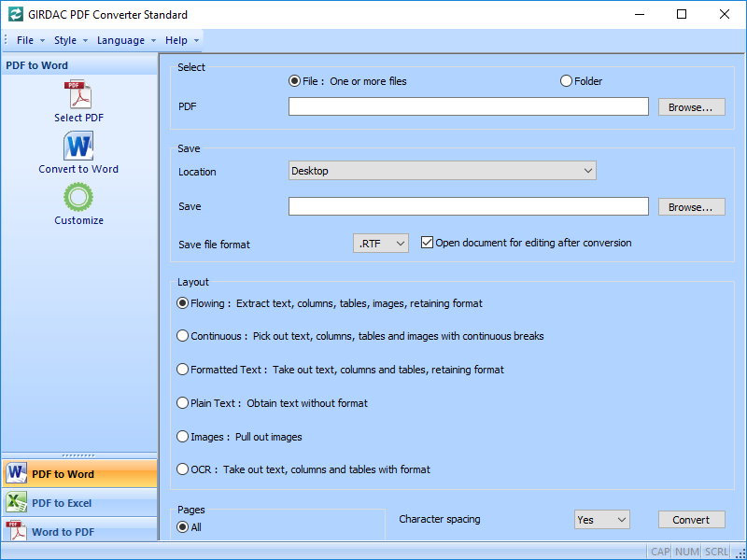Open the Save file format .RTF dropdown
Image resolution: width=747 pixels, height=560 pixels.
[381, 244]
